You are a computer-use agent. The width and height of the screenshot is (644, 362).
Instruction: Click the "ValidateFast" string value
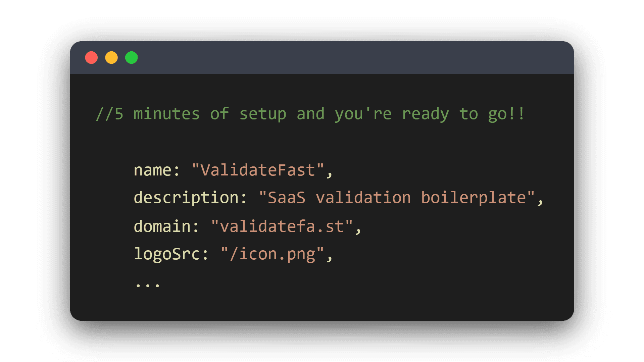258,170
